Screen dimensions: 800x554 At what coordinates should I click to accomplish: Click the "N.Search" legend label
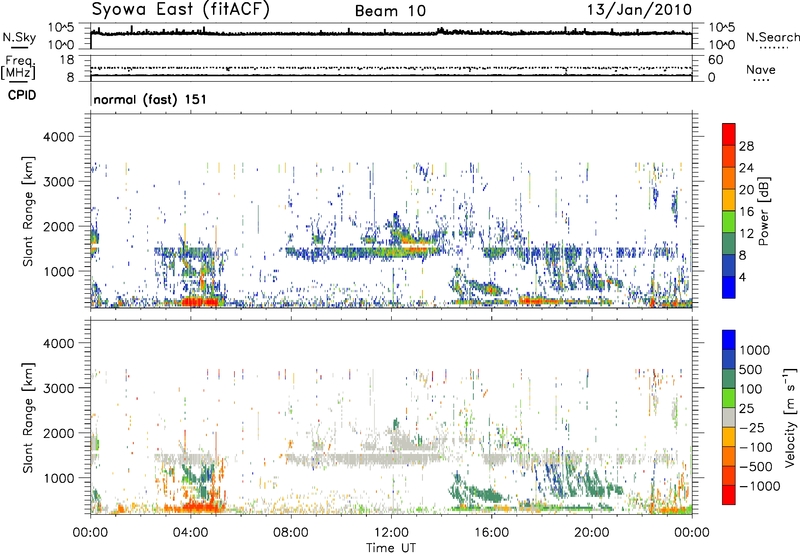tap(772, 37)
